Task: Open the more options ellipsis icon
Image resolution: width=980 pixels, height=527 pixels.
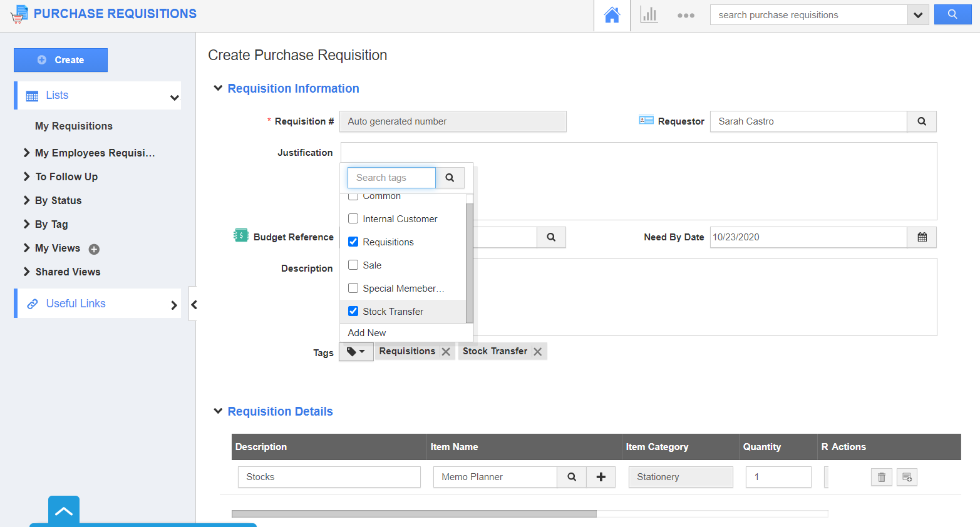Action: coord(686,16)
